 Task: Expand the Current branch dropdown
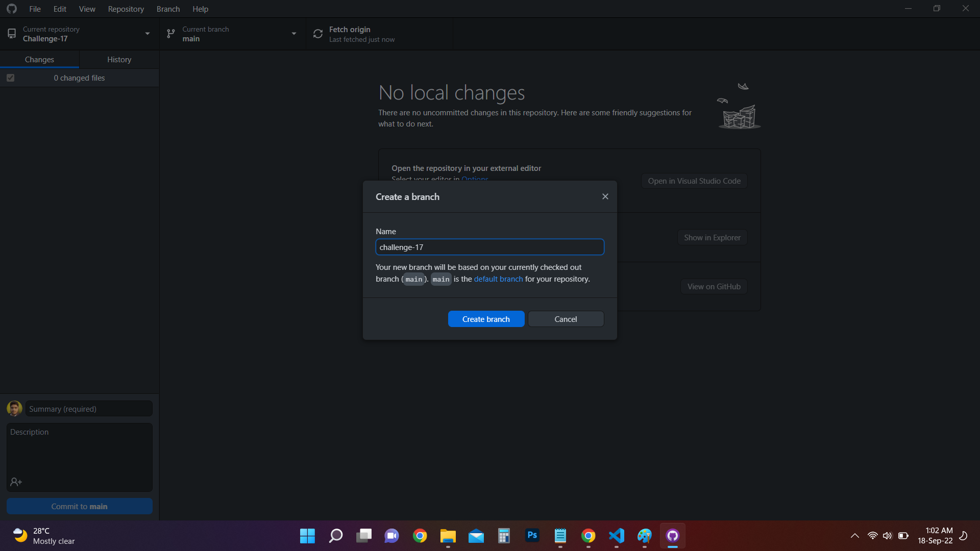[294, 34]
